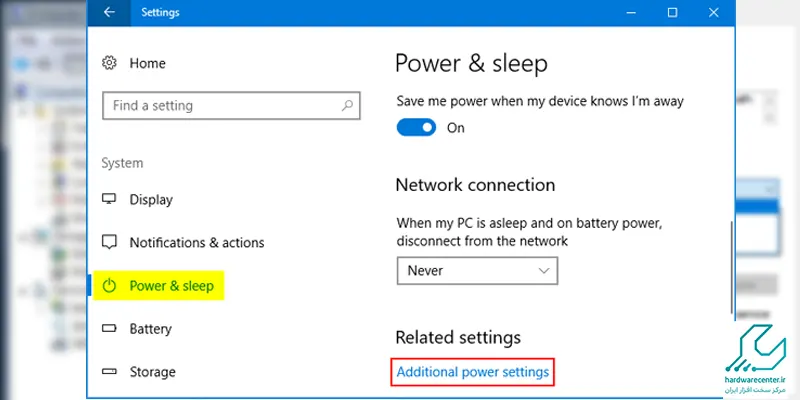Viewport: 800px width, 400px height.
Task: Click the Power & sleep power icon
Action: coord(109,286)
